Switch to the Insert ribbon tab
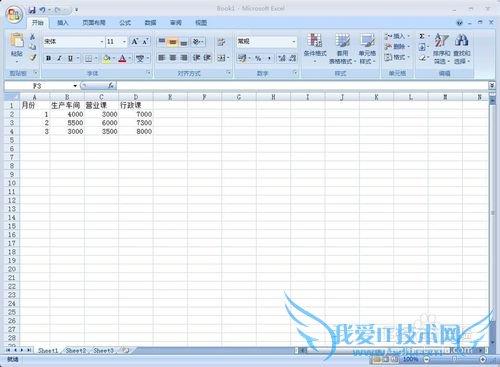The image size is (500, 367). click(63, 23)
